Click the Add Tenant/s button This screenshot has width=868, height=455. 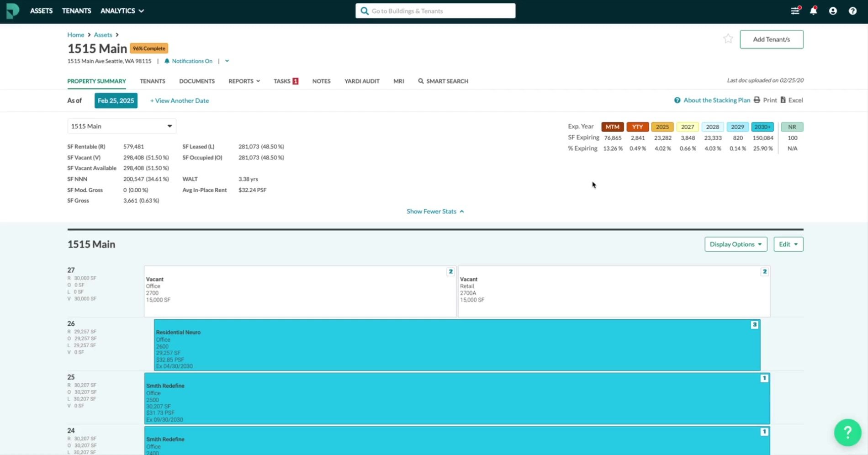pyautogui.click(x=771, y=39)
